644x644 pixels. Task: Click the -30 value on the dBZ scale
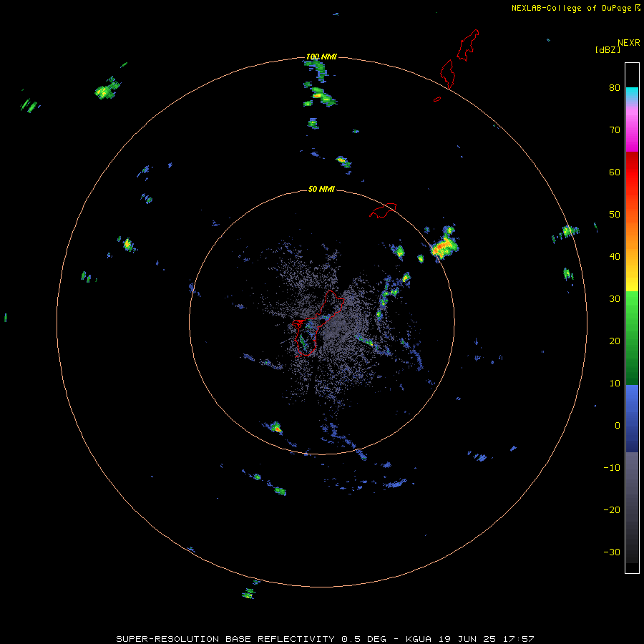coord(612,552)
